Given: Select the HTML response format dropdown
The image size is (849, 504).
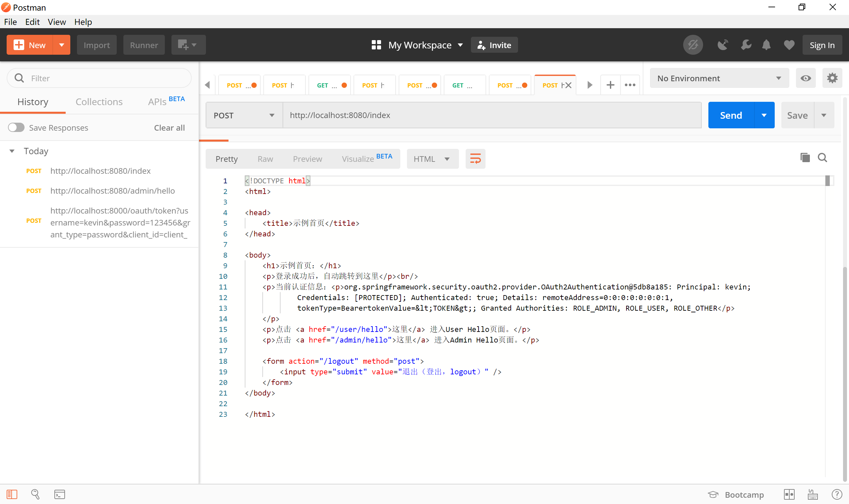Looking at the screenshot, I should tap(430, 158).
